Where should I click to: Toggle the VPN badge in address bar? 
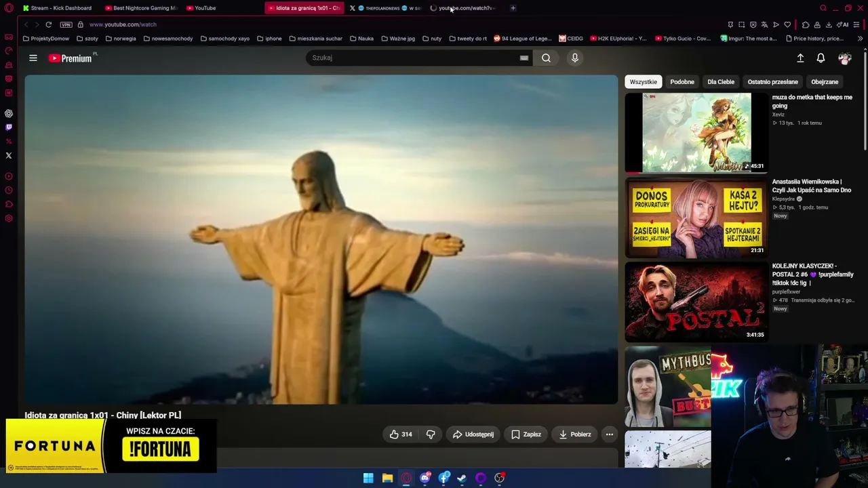66,24
